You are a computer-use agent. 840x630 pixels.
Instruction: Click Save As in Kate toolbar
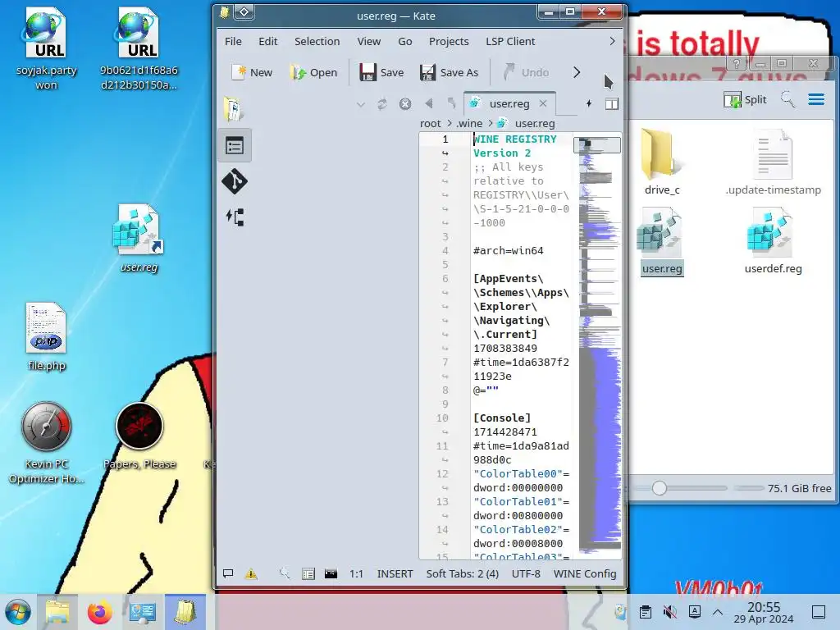click(x=449, y=72)
